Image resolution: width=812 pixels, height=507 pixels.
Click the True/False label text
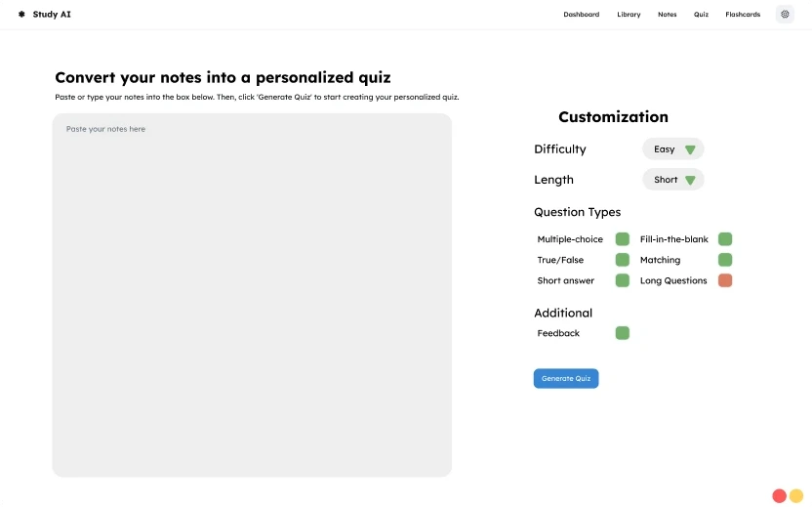tap(560, 260)
